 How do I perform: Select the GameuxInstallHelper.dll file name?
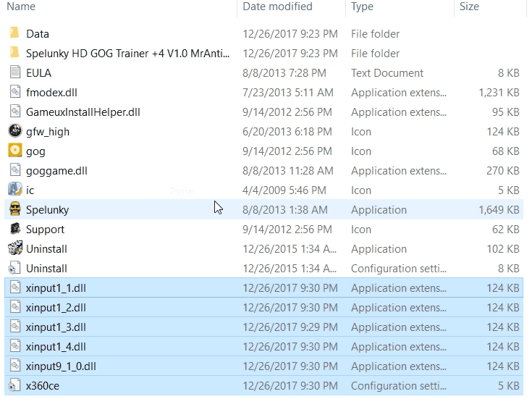tap(83, 112)
